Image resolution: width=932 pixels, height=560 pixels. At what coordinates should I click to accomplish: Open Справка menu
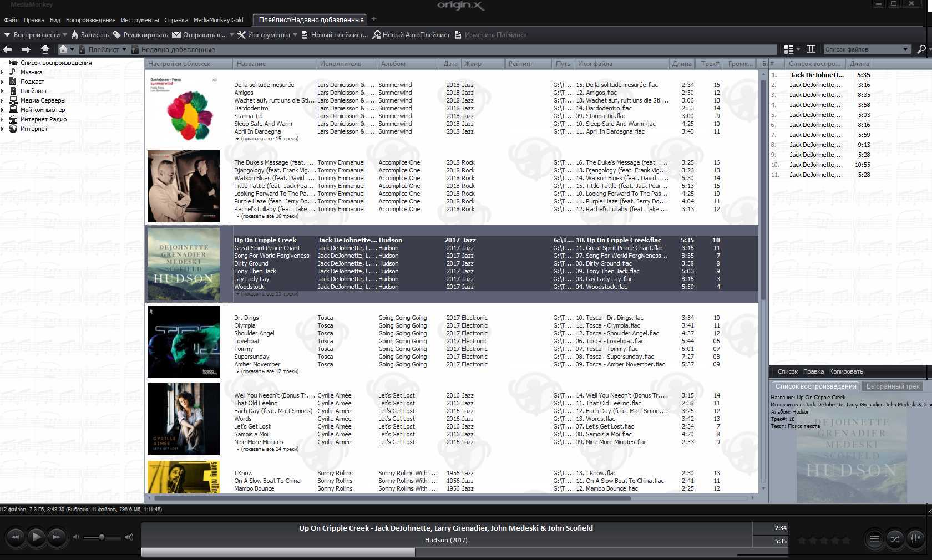tap(176, 20)
